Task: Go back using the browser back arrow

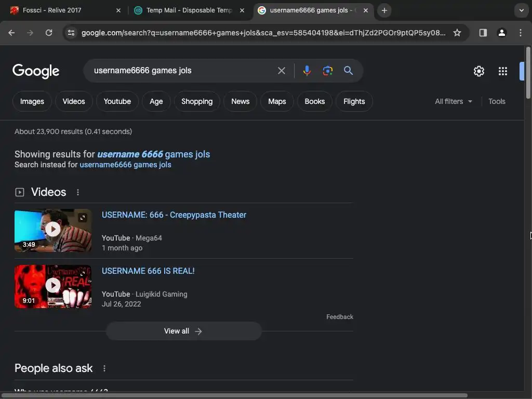Action: pyautogui.click(x=11, y=33)
